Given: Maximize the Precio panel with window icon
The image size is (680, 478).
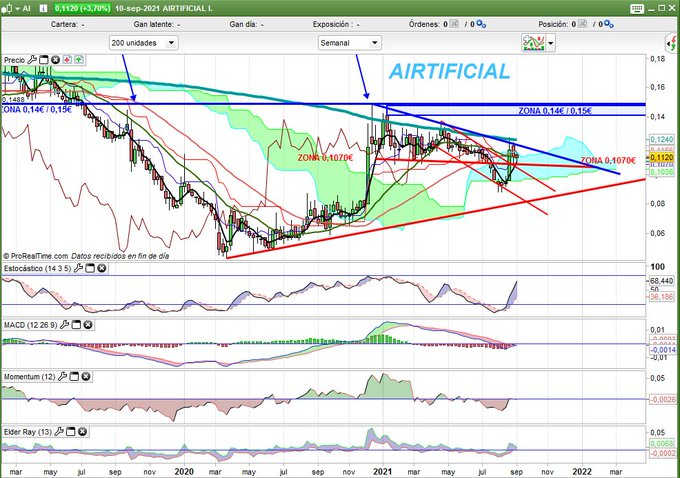Looking at the screenshot, I should 44,60.
